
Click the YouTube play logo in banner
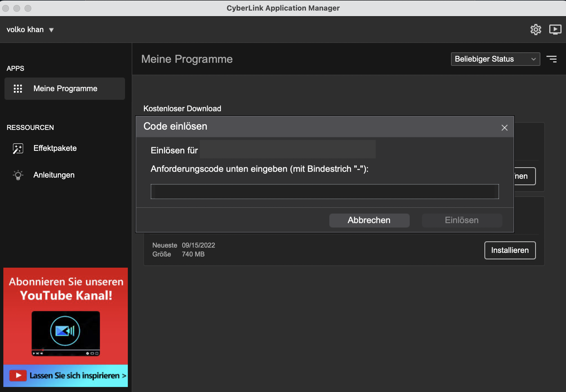point(18,376)
